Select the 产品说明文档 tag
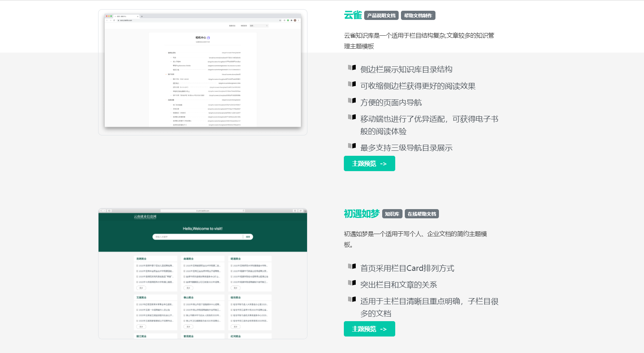 [381, 15]
